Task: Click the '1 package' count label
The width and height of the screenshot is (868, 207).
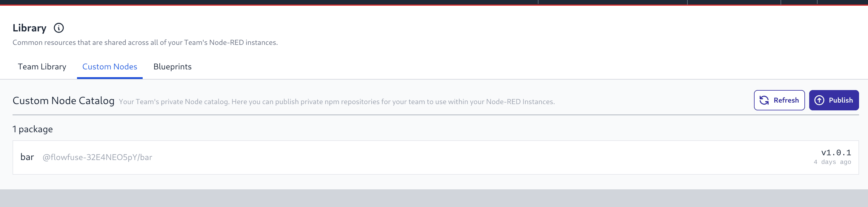Action: coord(32,129)
